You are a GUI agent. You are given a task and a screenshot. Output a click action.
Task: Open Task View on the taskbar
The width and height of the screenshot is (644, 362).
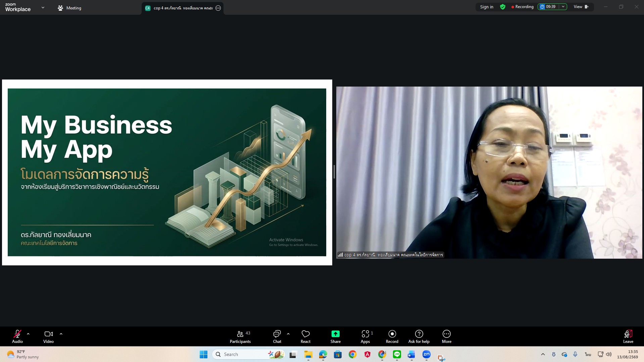pos(293,354)
